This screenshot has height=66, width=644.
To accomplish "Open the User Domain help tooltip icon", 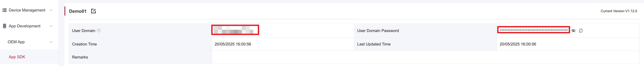I will pos(99,31).
